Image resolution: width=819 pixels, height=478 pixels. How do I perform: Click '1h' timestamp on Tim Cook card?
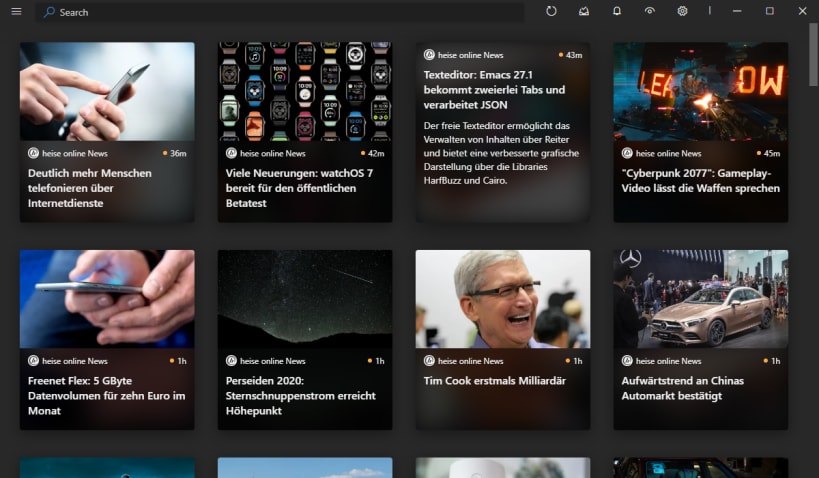pyautogui.click(x=578, y=361)
